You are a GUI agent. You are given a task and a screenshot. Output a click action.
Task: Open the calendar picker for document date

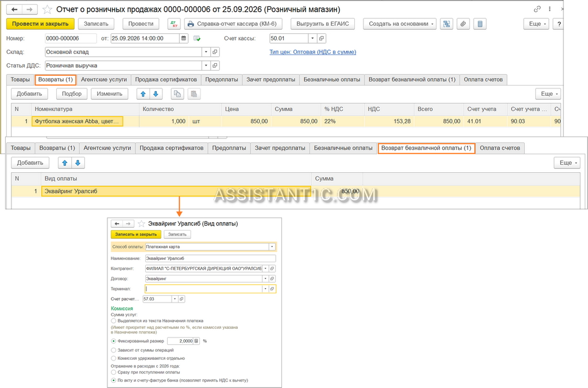184,38
